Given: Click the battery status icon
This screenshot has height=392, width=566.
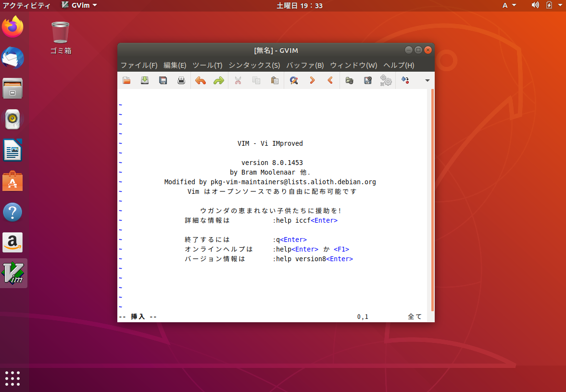Looking at the screenshot, I should click(x=549, y=5).
